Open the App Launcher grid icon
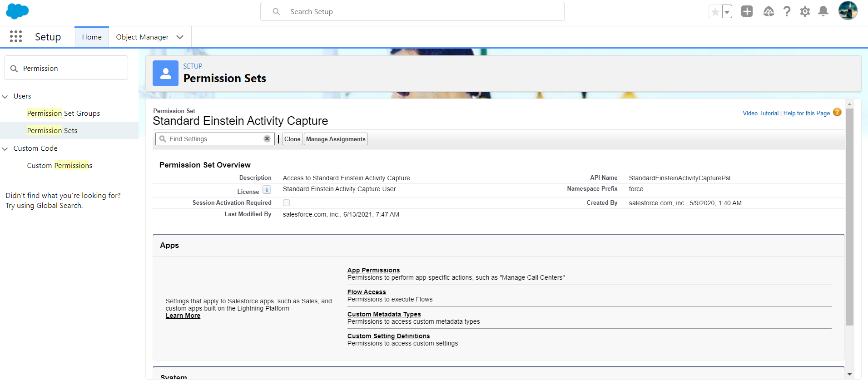This screenshot has width=868, height=385. coord(16,37)
